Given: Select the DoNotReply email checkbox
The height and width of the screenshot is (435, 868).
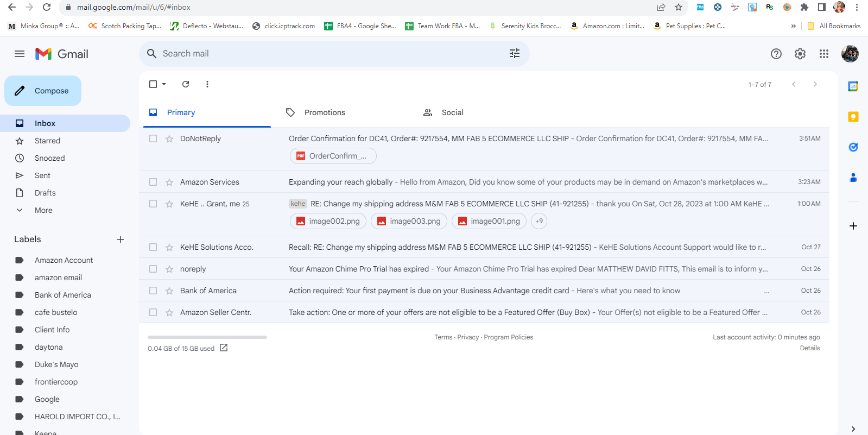Looking at the screenshot, I should coord(153,138).
